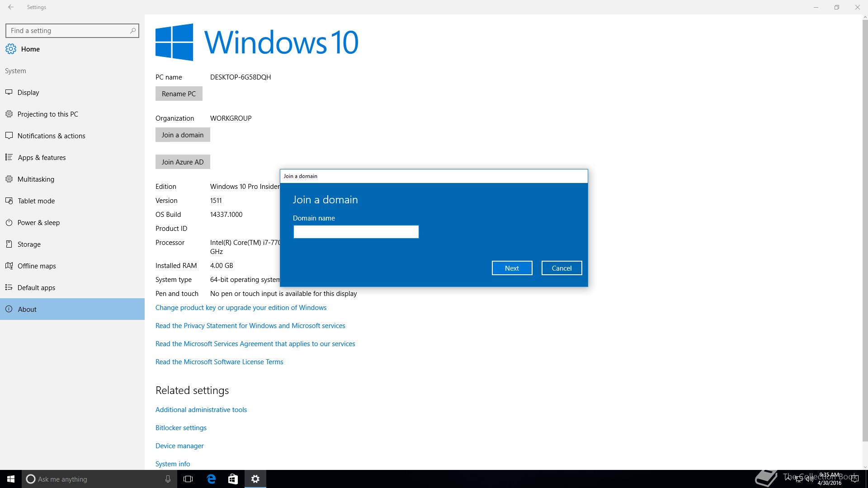Click the scrollbar down arrow
Screen dimensions: 868x488
click(865, 467)
